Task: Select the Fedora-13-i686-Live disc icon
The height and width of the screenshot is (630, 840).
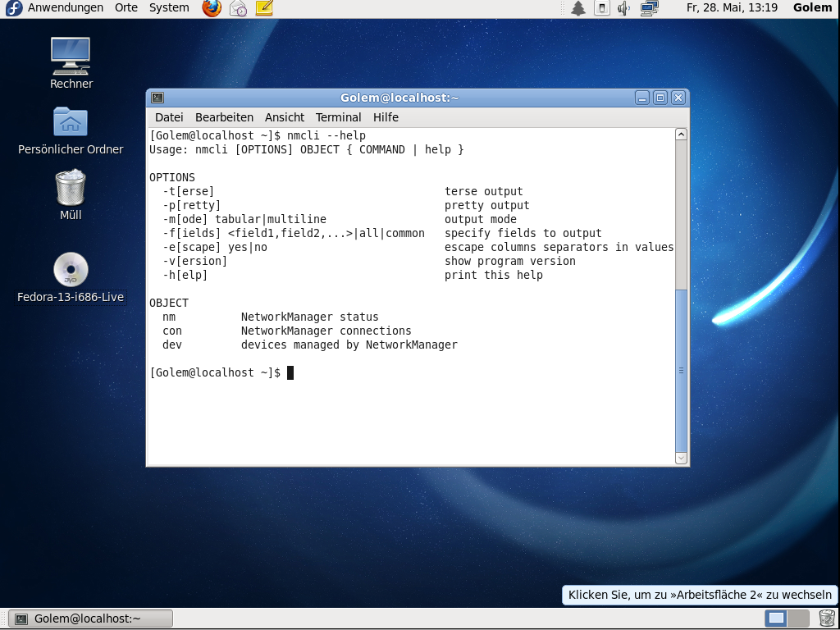Action: (x=71, y=278)
